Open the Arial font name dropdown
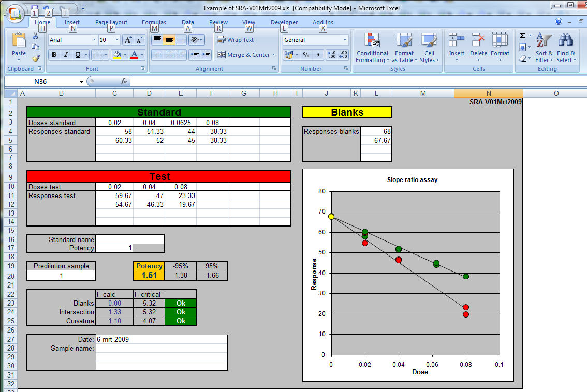The width and height of the screenshot is (587, 392). pyautogui.click(x=94, y=40)
